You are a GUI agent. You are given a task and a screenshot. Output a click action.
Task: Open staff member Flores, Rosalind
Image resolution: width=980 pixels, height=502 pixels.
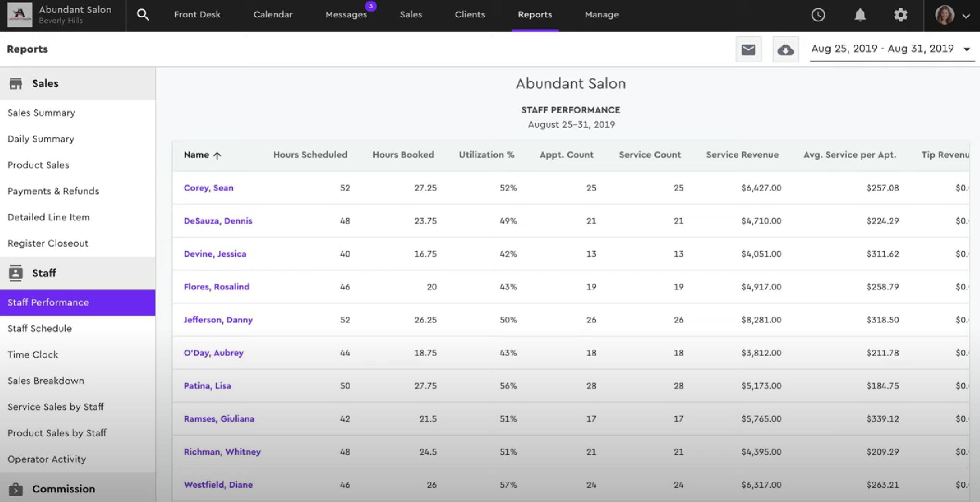[216, 287]
